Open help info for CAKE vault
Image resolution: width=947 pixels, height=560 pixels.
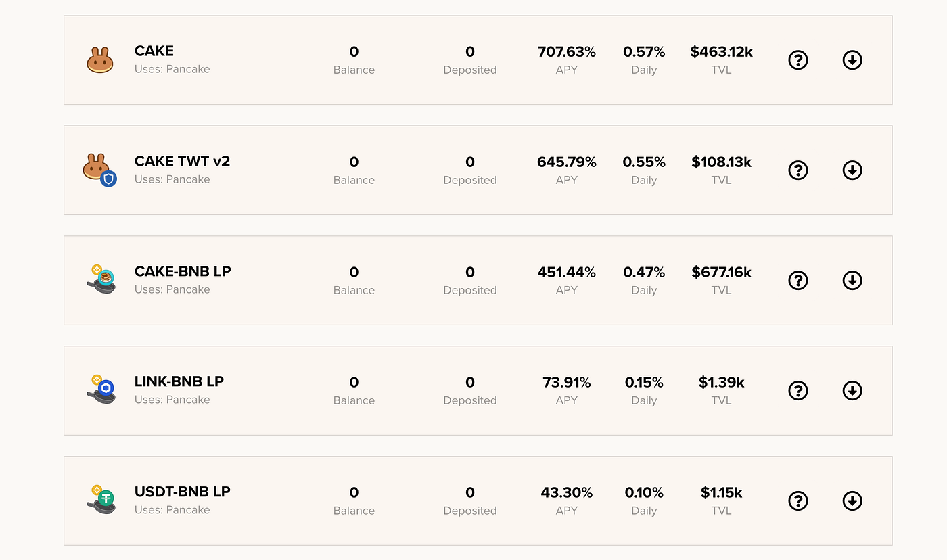(798, 60)
